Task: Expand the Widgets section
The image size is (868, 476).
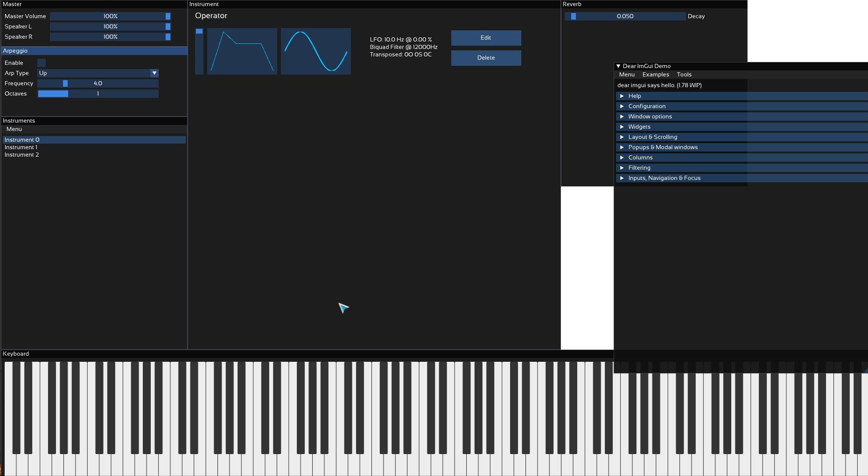Action: point(639,127)
